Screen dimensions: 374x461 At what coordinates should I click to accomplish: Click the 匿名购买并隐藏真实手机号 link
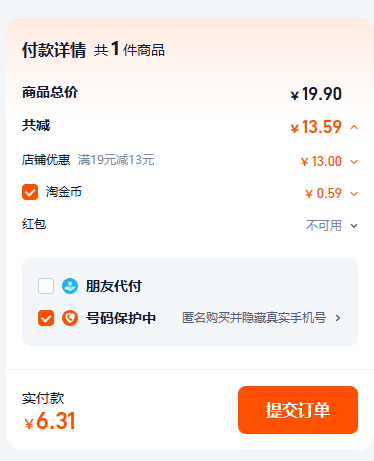click(254, 318)
